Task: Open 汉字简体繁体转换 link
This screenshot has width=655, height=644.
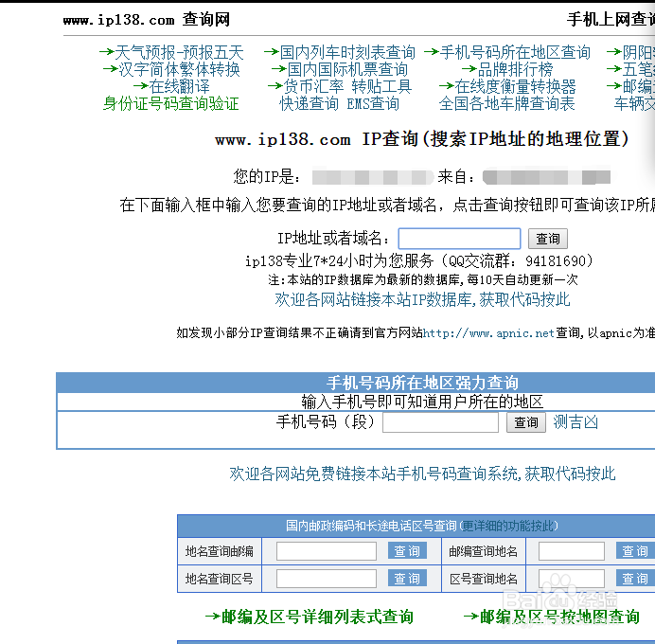Action: pos(179,70)
